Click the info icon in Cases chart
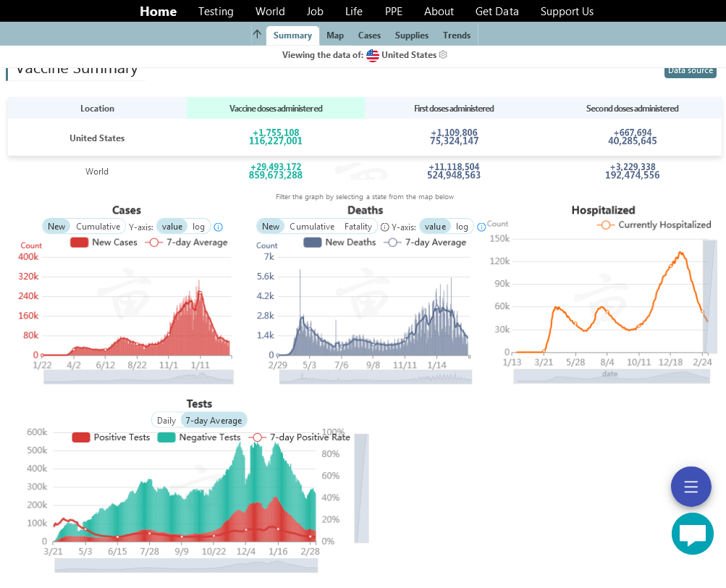Image resolution: width=726 pixels, height=588 pixels. coord(218,227)
